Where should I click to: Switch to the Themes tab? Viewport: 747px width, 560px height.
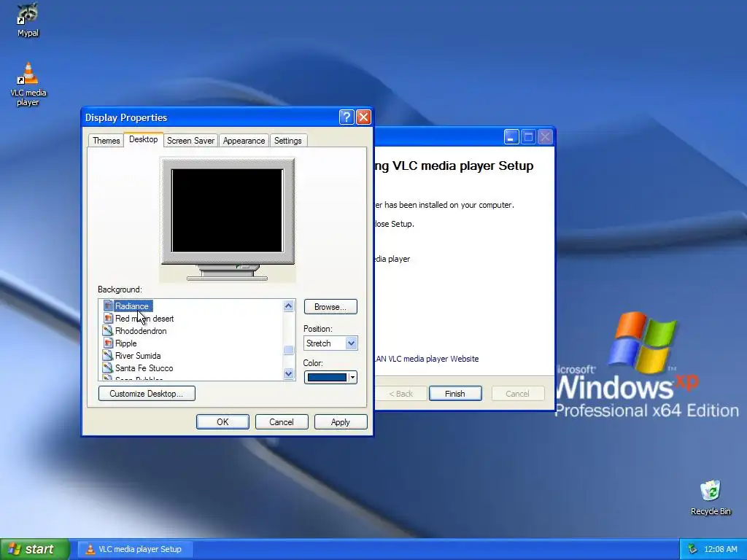(x=107, y=141)
